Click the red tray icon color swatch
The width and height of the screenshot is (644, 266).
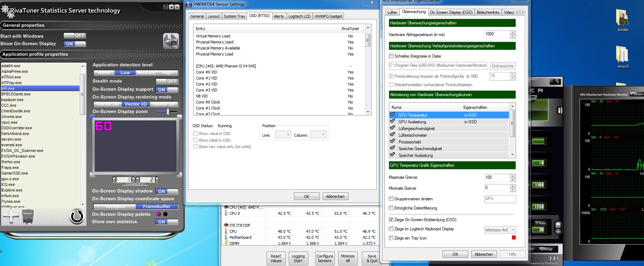tap(514, 238)
